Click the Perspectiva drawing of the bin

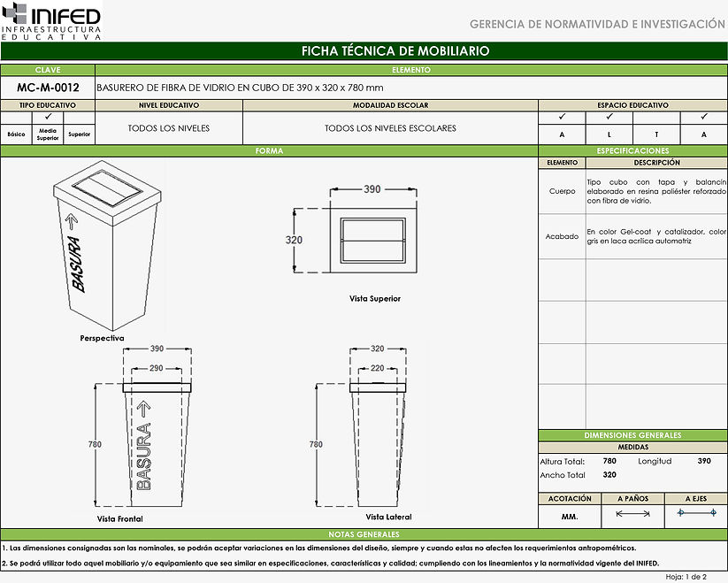click(107, 246)
